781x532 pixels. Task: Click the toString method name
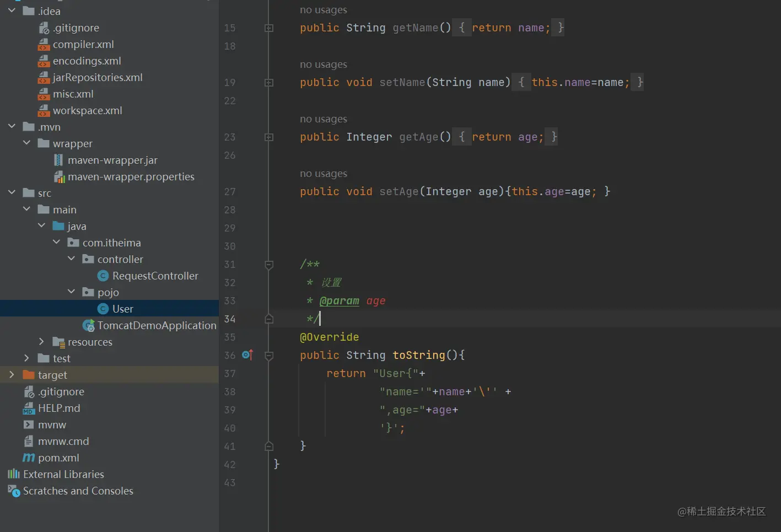(x=419, y=355)
